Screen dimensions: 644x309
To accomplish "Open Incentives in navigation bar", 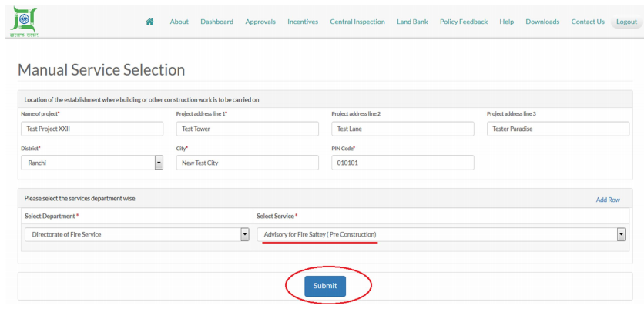I will coord(303,22).
